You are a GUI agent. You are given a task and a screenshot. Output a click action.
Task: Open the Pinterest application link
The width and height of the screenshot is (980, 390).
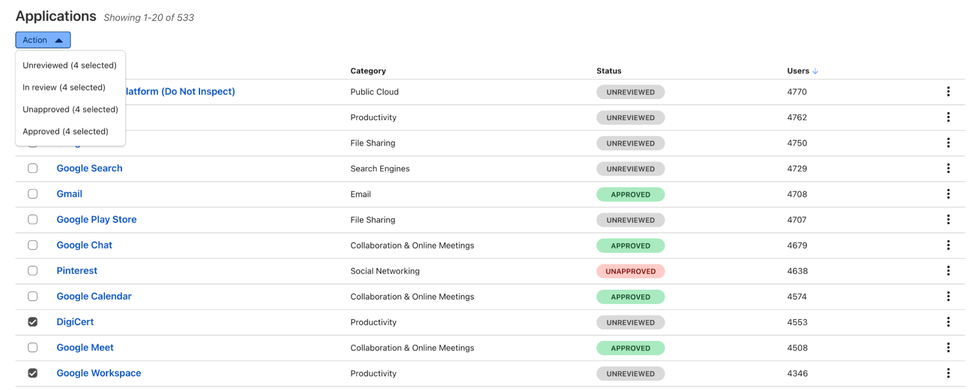pyautogui.click(x=77, y=271)
